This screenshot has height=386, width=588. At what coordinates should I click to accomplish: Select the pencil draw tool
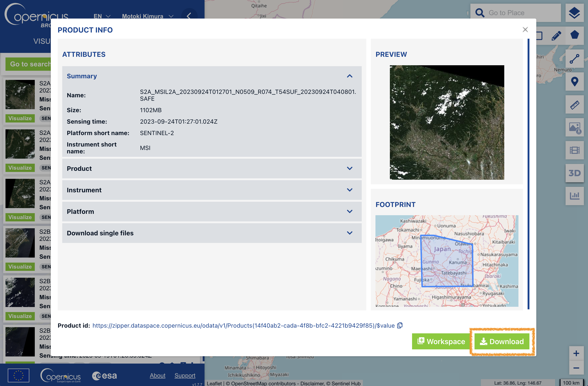pos(556,36)
